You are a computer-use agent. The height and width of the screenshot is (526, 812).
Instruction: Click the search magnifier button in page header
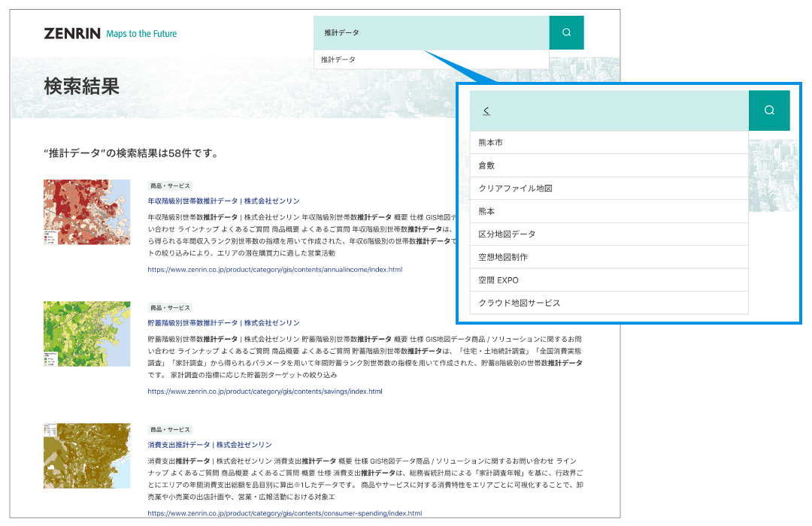point(567,32)
